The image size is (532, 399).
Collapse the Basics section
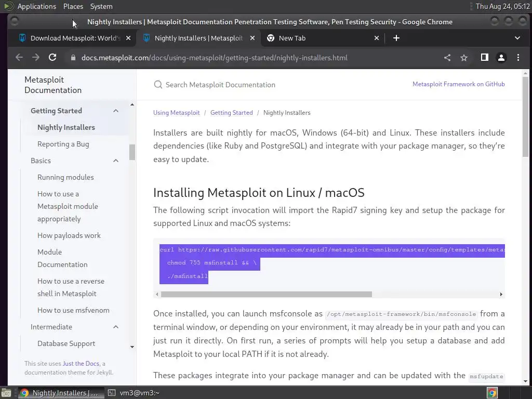116,161
